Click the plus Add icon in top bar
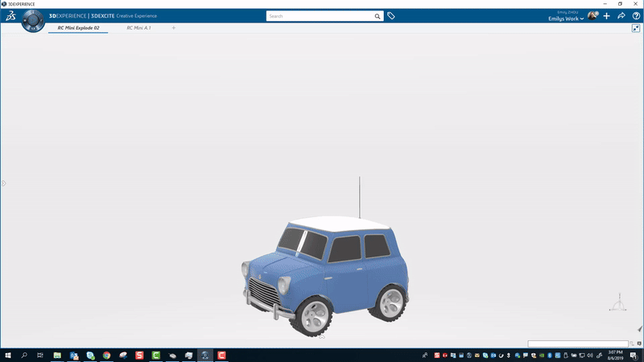 click(607, 16)
